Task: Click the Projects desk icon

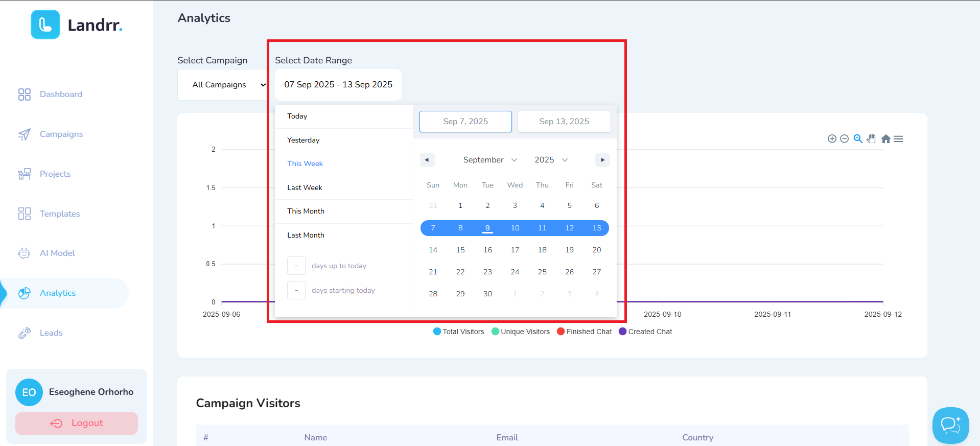Action: (25, 174)
